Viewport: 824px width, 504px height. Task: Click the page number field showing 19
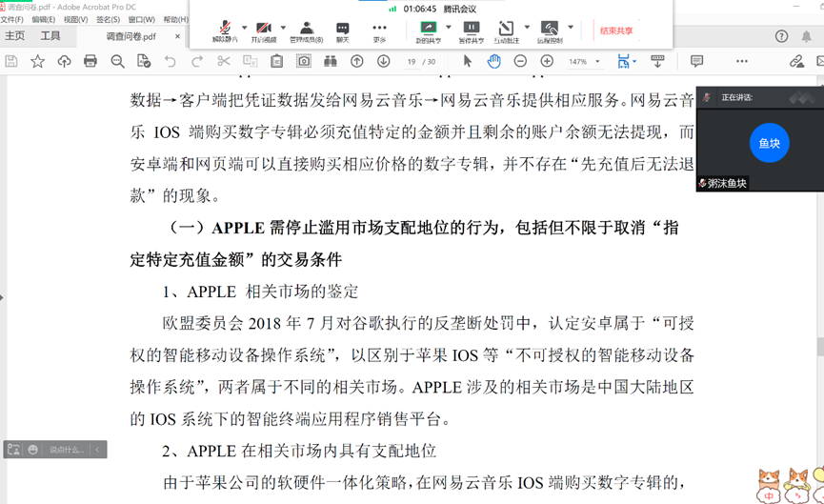click(x=412, y=62)
